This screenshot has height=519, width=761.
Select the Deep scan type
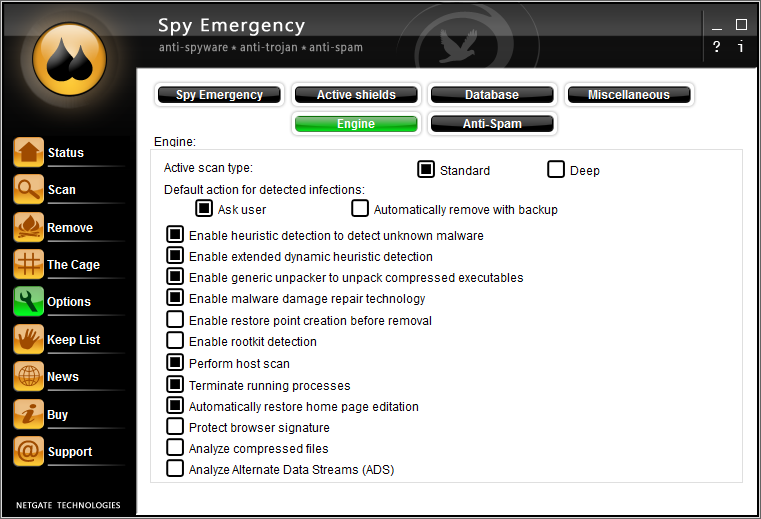tap(556, 169)
